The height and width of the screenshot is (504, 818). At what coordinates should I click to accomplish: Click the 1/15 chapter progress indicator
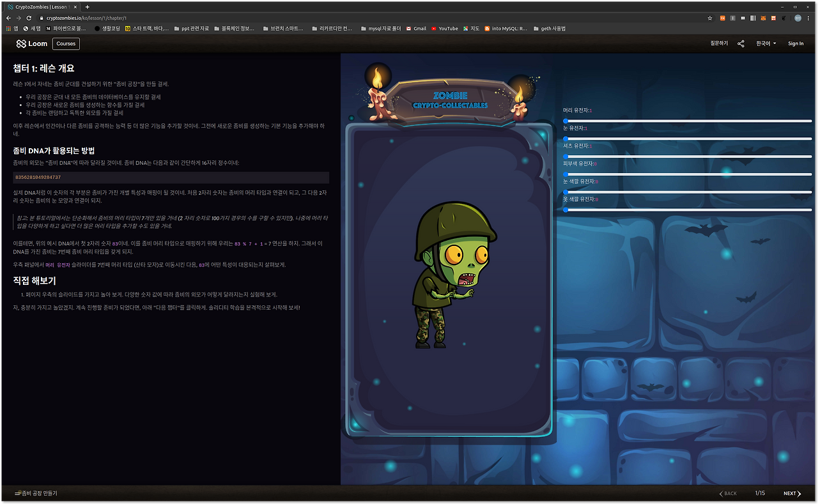[760, 494]
